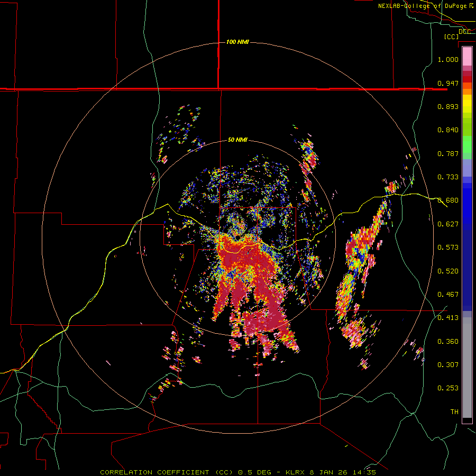Click the 0.787 legend value
Image resolution: width=476 pixels, height=476 pixels.
tap(448, 153)
